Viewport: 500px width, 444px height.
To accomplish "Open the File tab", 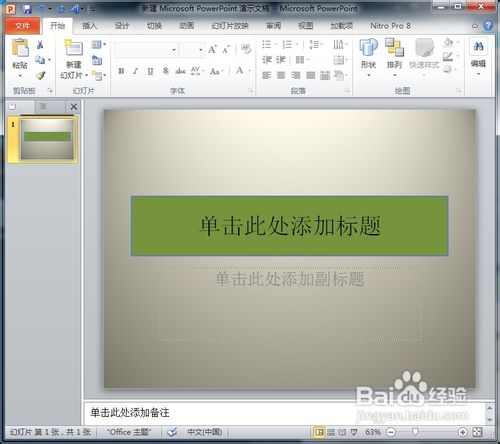I will pyautogui.click(x=22, y=26).
